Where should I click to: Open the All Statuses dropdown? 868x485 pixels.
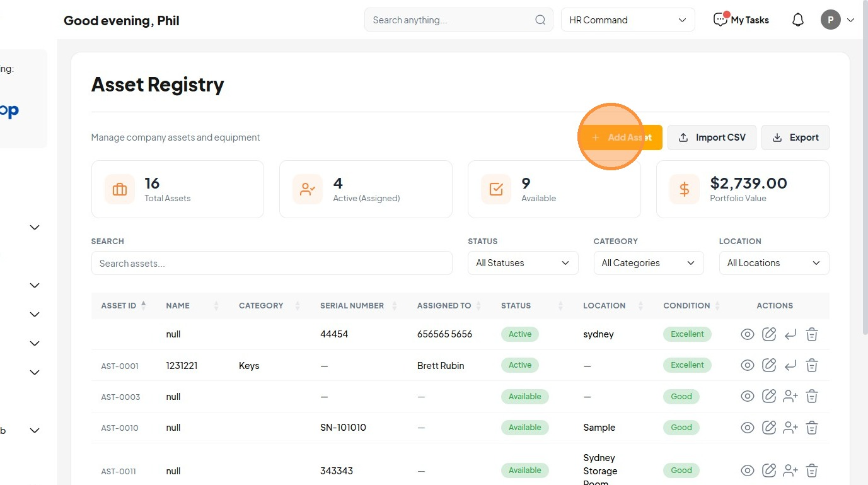click(x=523, y=263)
